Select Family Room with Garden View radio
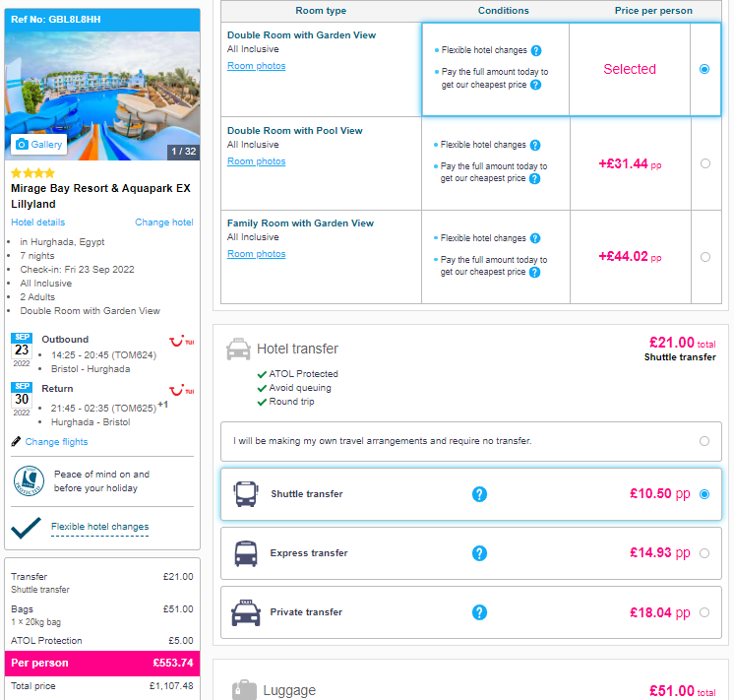Image resolution: width=734 pixels, height=700 pixels. (705, 257)
